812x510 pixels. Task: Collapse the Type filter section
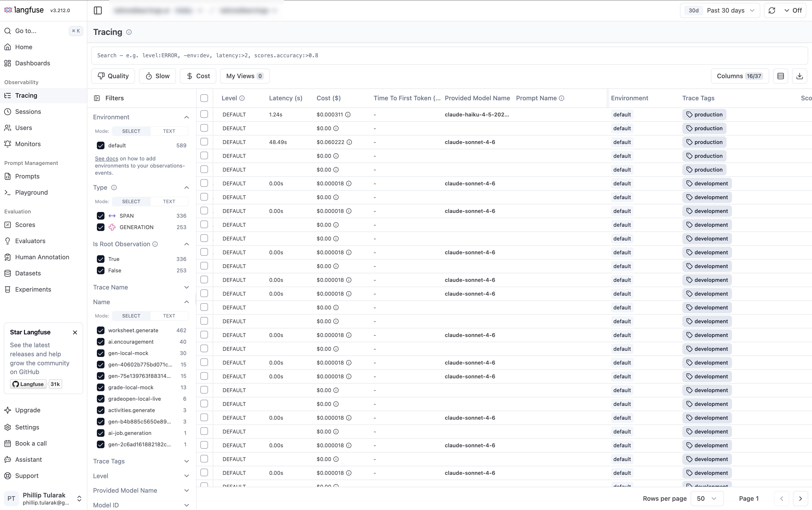tap(186, 188)
